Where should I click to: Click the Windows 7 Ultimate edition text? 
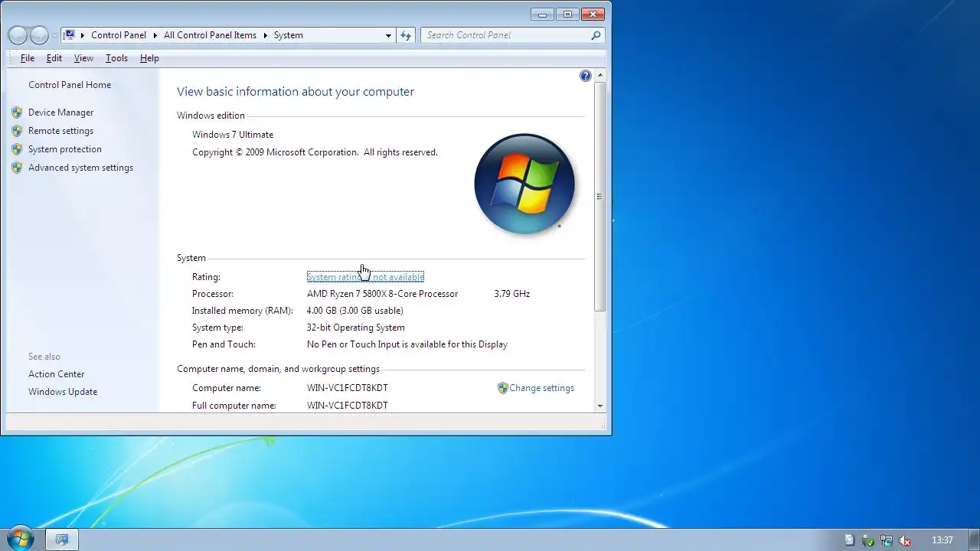pos(233,135)
